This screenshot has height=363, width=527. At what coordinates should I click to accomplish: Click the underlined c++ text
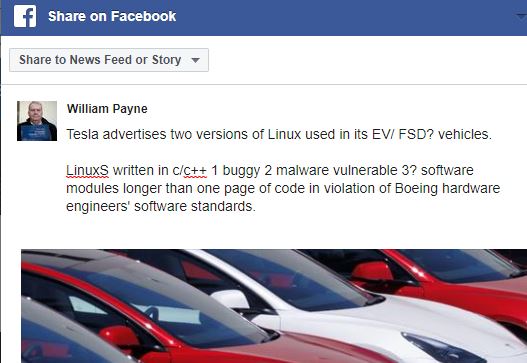(195, 170)
